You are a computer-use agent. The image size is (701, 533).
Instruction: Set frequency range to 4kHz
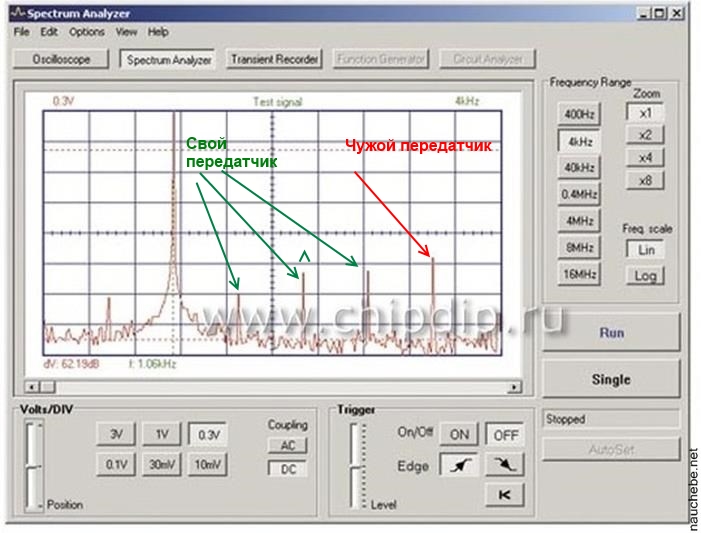(580, 142)
